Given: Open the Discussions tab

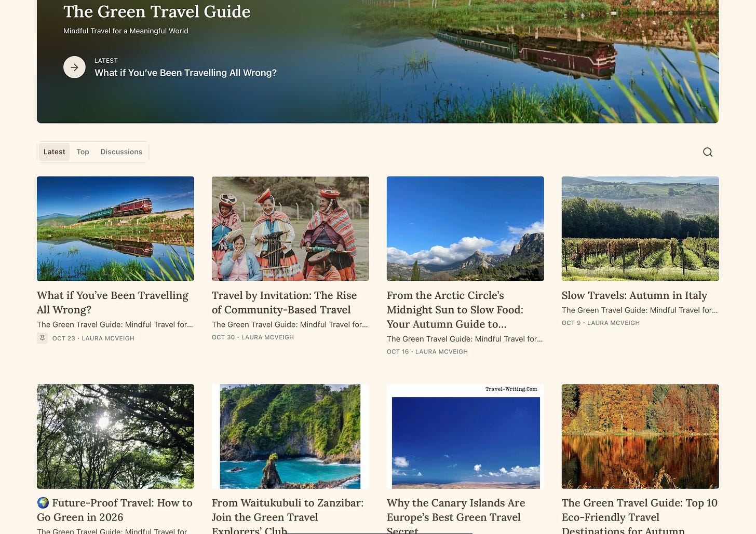Looking at the screenshot, I should pyautogui.click(x=121, y=152).
